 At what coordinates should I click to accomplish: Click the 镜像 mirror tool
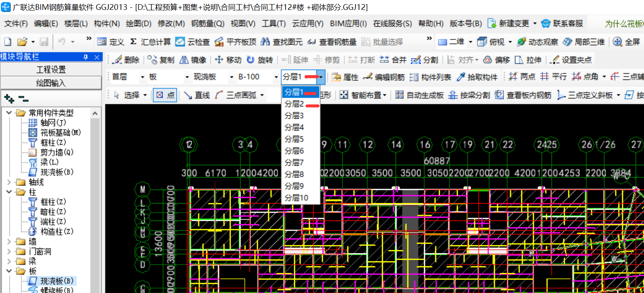click(x=193, y=60)
